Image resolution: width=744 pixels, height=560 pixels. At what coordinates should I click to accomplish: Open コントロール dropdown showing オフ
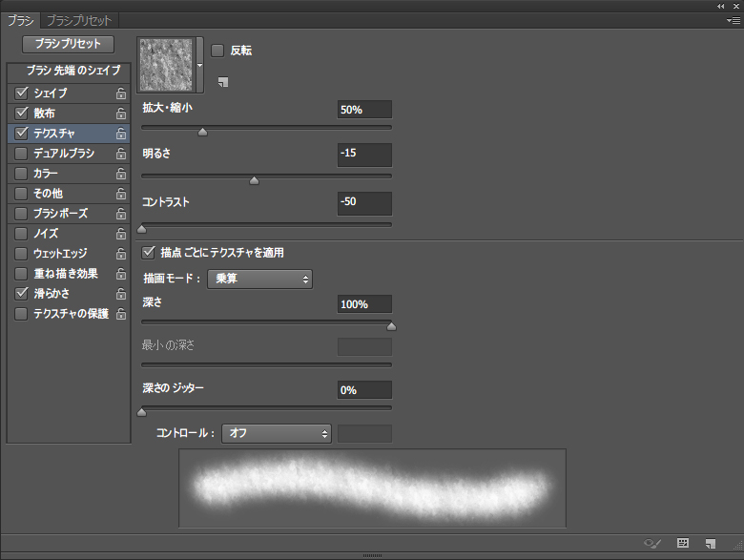pos(277,433)
